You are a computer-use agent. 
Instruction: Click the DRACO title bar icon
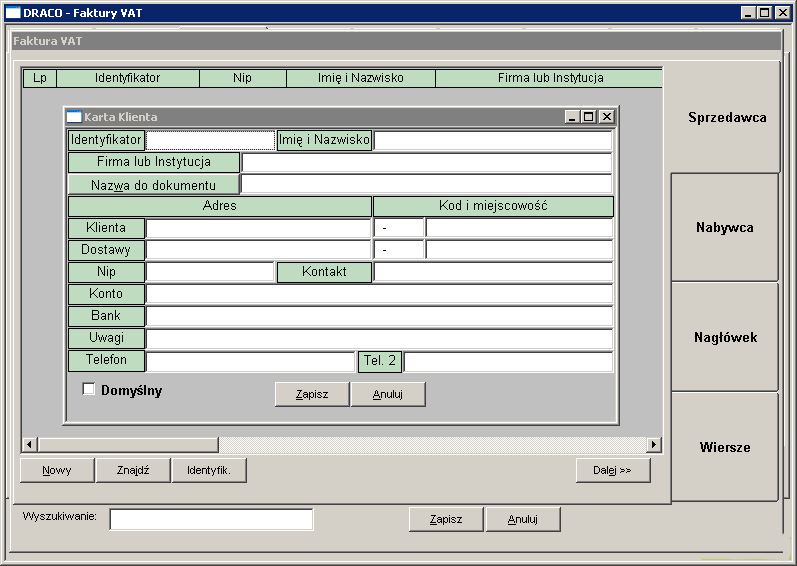[13, 13]
